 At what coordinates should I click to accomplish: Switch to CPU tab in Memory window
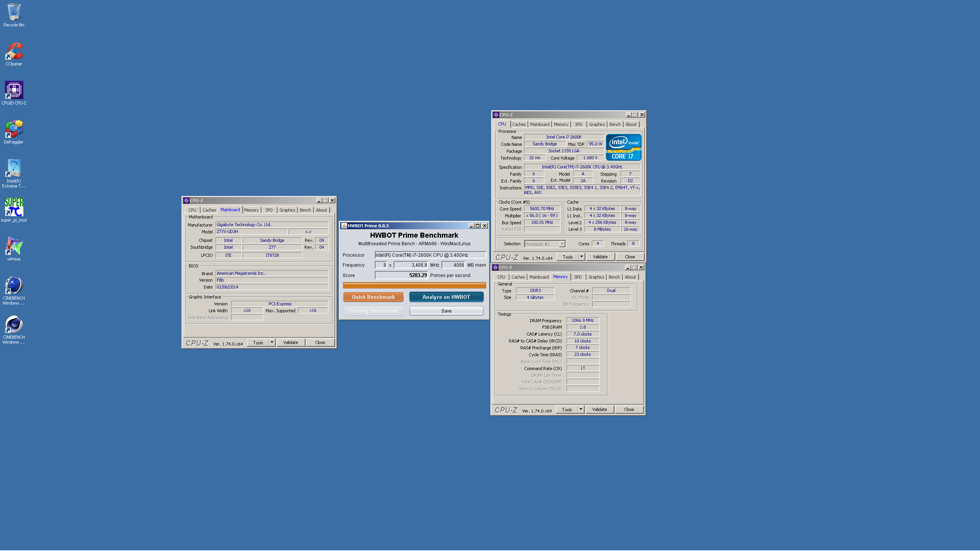pos(501,277)
